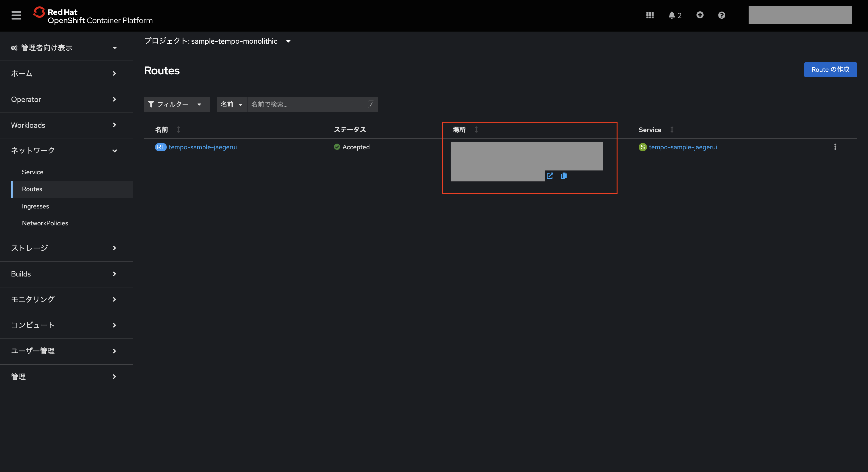Select Ingresses in the sidebar

point(35,206)
